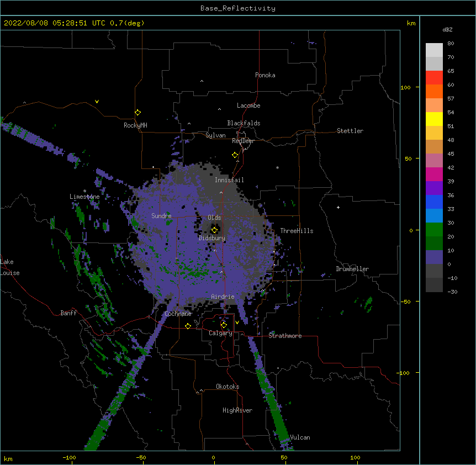Pick the blue 33-36 dBZ legend swatch

(434, 202)
